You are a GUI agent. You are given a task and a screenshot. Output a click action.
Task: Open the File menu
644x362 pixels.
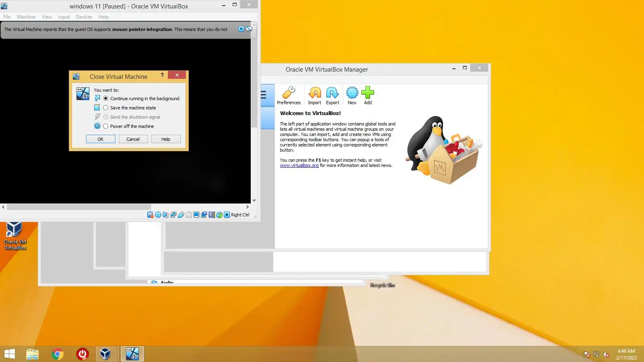pyautogui.click(x=7, y=17)
